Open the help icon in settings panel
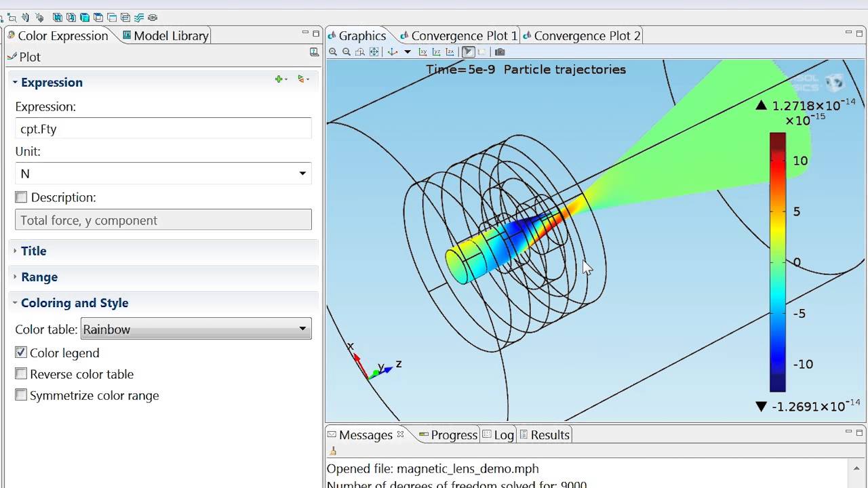Screen dimensions: 868x488 coord(314,52)
